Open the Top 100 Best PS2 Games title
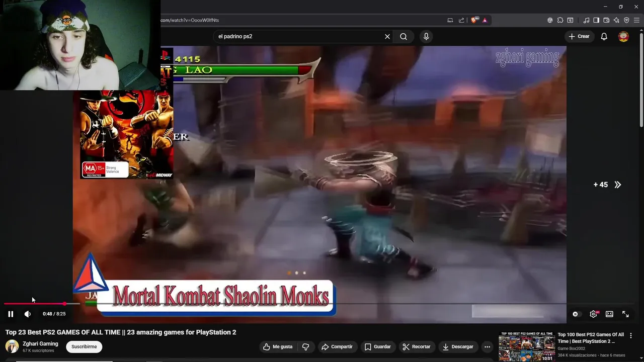 (x=591, y=338)
